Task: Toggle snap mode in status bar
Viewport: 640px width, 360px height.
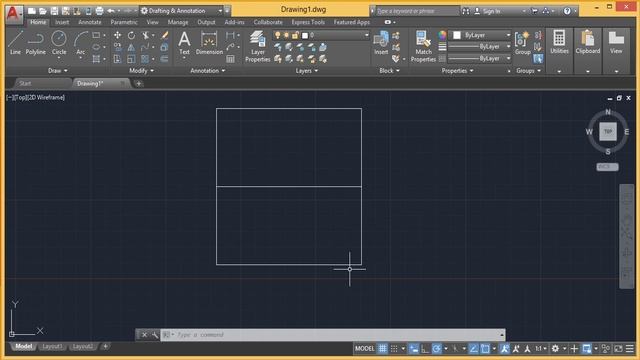Action: [394, 349]
